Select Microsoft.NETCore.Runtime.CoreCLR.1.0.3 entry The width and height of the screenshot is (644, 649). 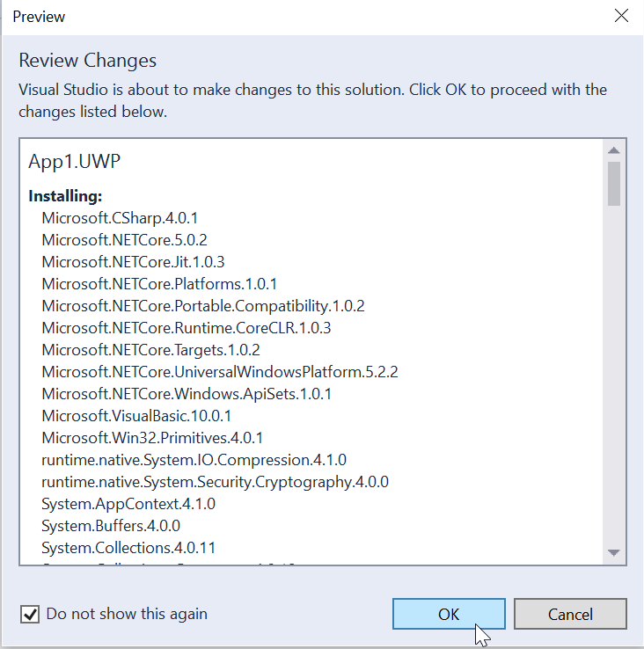(x=186, y=327)
